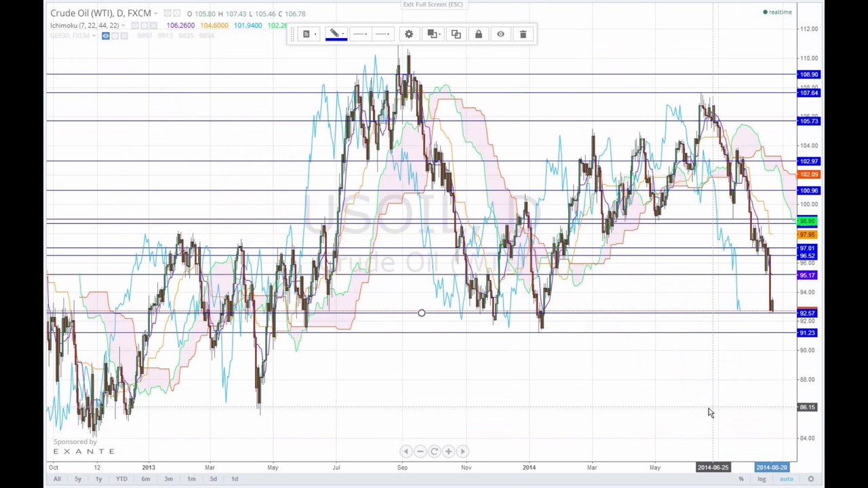Grab the floating toolbar drag handle

pos(292,34)
